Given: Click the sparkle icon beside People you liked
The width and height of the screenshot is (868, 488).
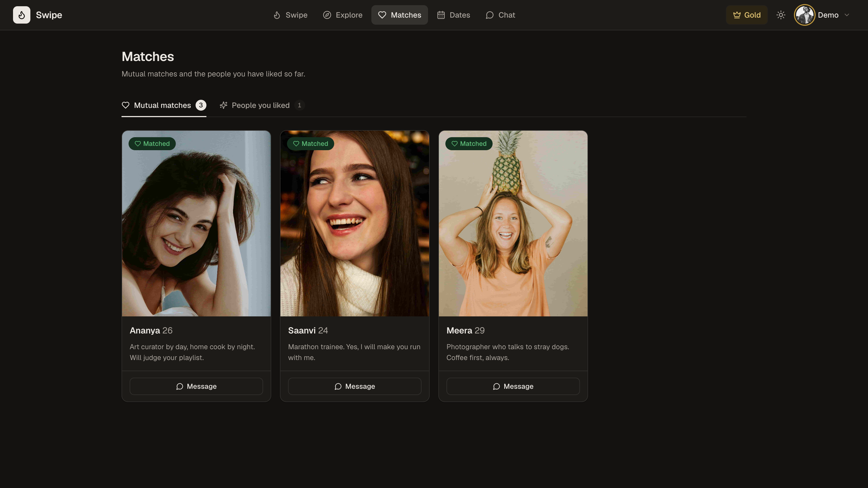Looking at the screenshot, I should tap(224, 105).
